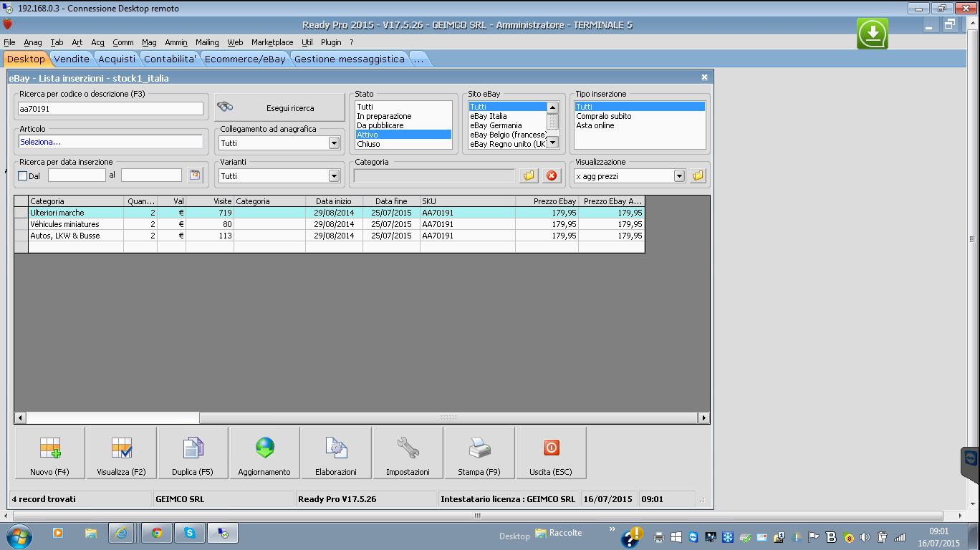Switch to the Ecommerce/eBay tab
980x550 pixels.
245,59
